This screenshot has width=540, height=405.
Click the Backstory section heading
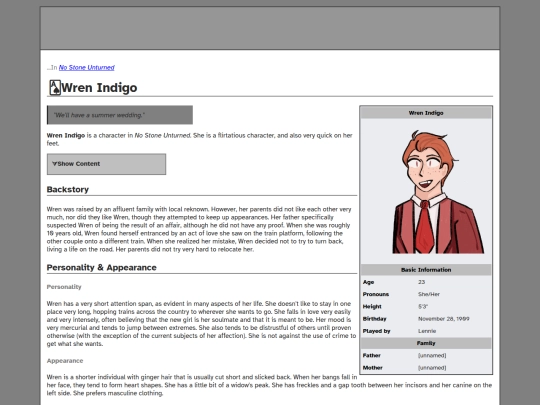pyautogui.click(x=68, y=189)
